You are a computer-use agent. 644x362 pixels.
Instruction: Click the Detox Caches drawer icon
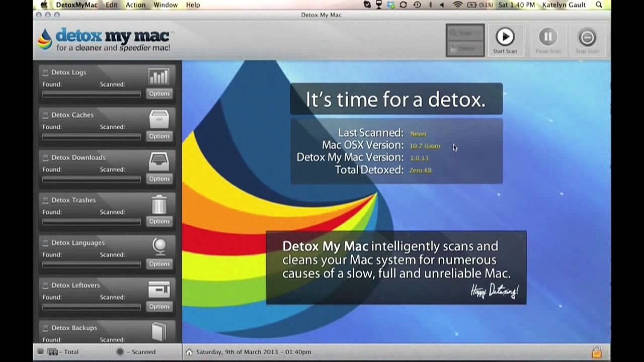coord(159,119)
